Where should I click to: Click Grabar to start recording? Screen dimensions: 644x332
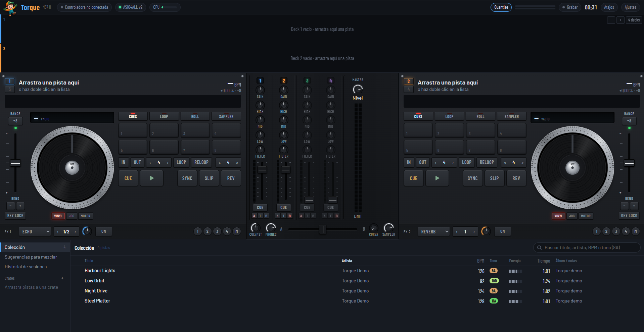(x=570, y=7)
